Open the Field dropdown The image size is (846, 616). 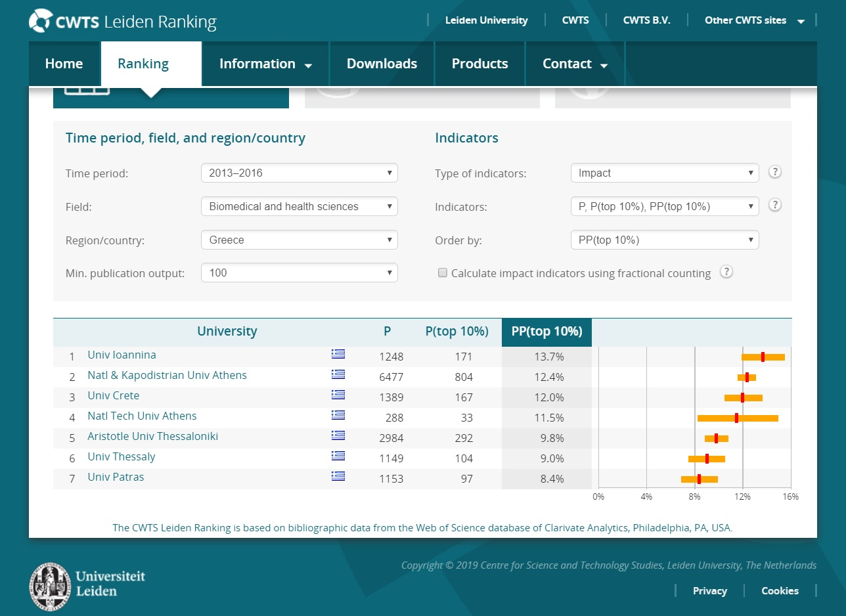tap(300, 206)
